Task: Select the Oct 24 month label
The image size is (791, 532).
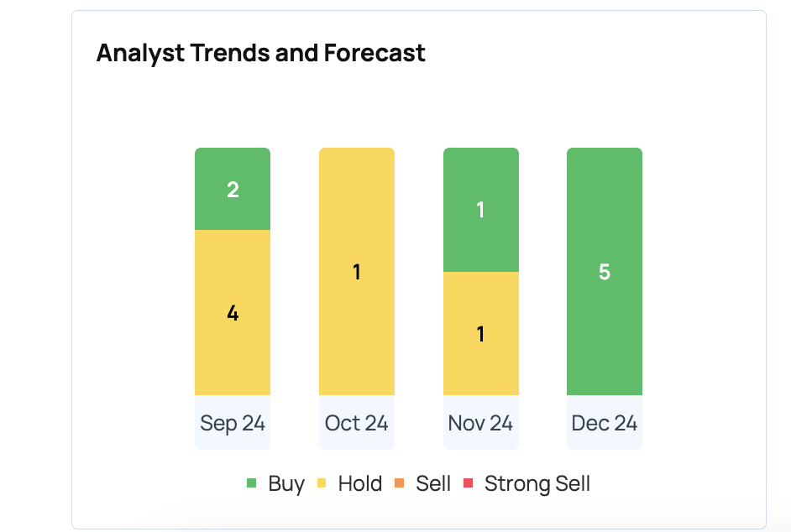Action: click(357, 423)
